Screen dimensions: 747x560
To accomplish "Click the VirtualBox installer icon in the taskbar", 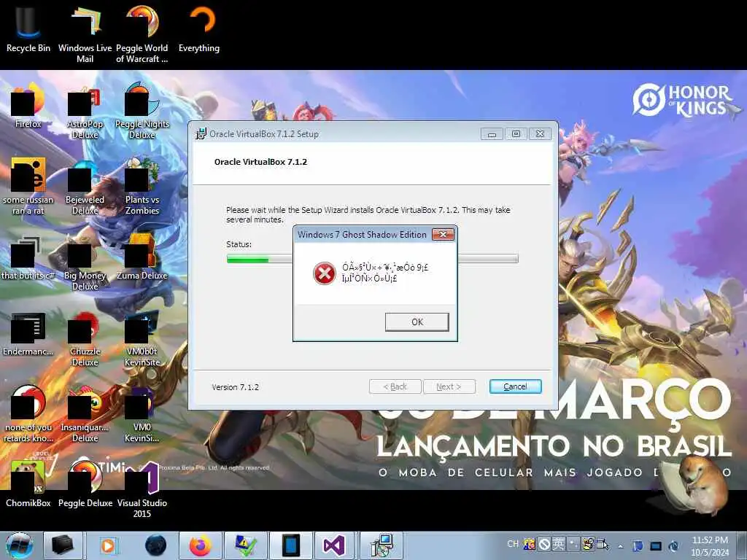I will tap(382, 545).
